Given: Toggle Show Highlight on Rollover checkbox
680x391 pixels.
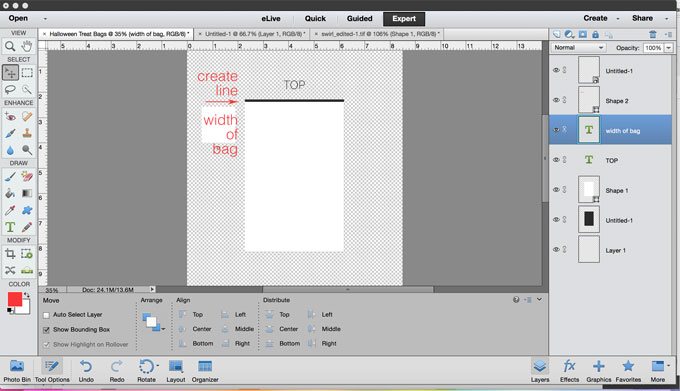Looking at the screenshot, I should coord(46,345).
